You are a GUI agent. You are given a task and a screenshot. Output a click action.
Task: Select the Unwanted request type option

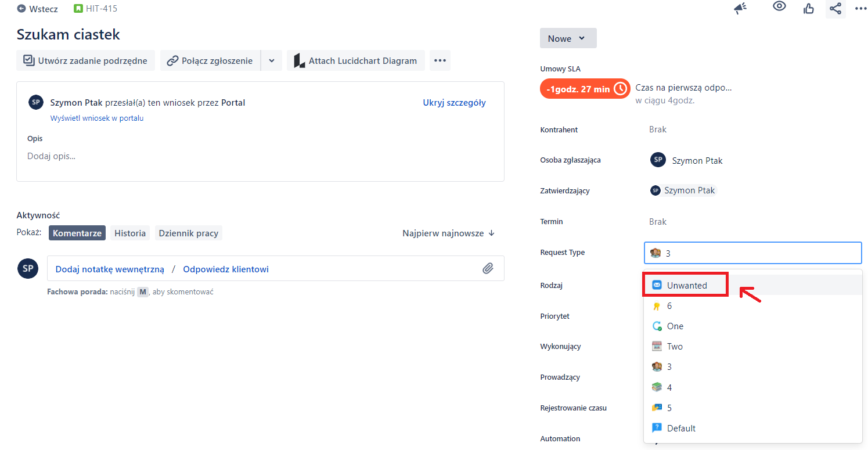pyautogui.click(x=753, y=285)
